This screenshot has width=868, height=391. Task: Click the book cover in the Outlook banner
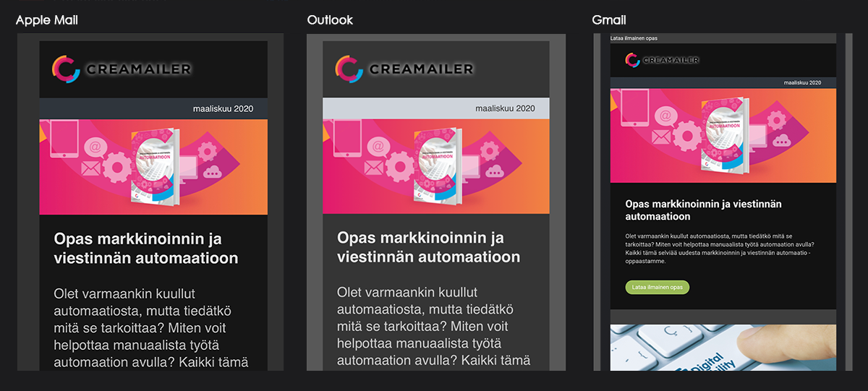point(438,167)
